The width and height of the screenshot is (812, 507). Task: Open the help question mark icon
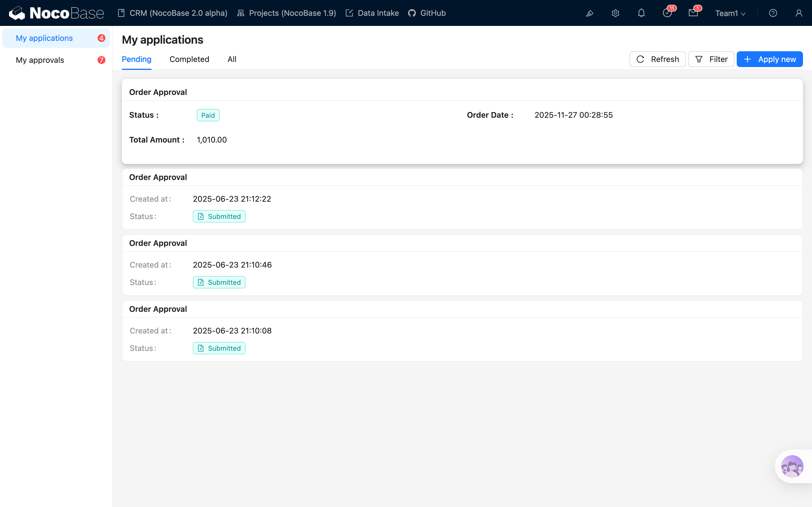(x=773, y=13)
